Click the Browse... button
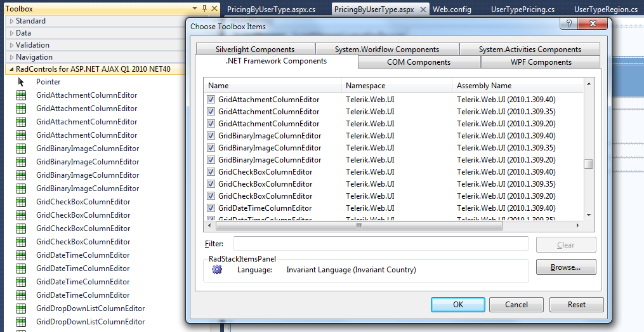The width and height of the screenshot is (644, 332). 565,267
